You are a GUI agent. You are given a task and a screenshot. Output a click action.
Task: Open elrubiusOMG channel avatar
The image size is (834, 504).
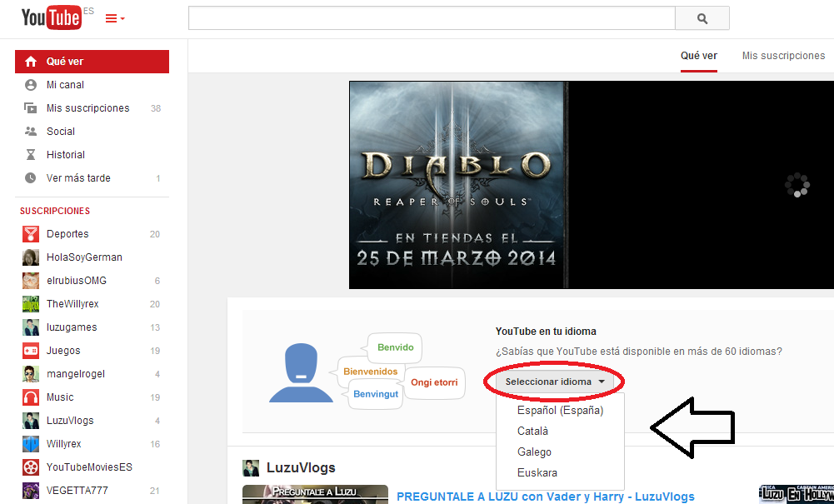point(31,281)
